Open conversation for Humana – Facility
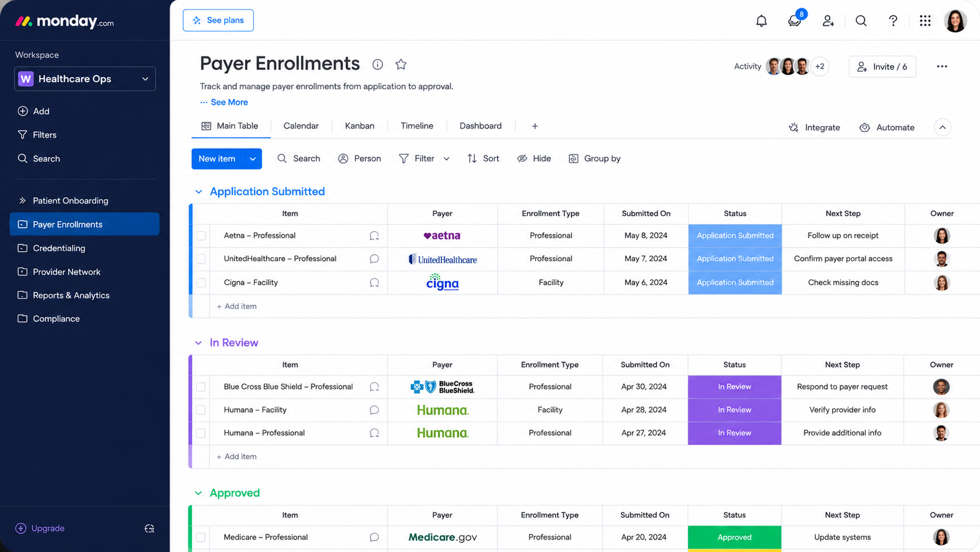 [x=374, y=410]
